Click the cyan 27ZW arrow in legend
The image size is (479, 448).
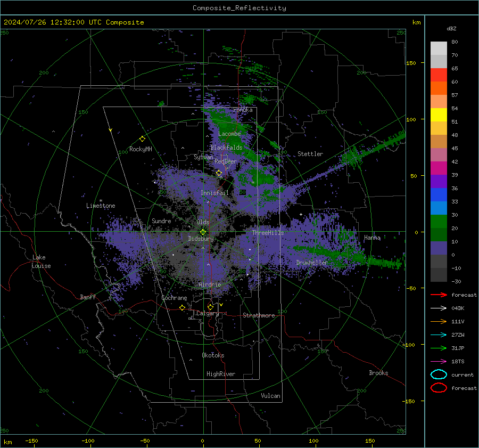tap(439, 335)
